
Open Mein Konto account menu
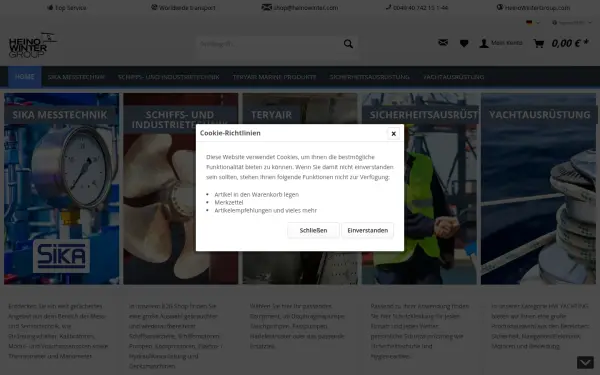(x=501, y=43)
